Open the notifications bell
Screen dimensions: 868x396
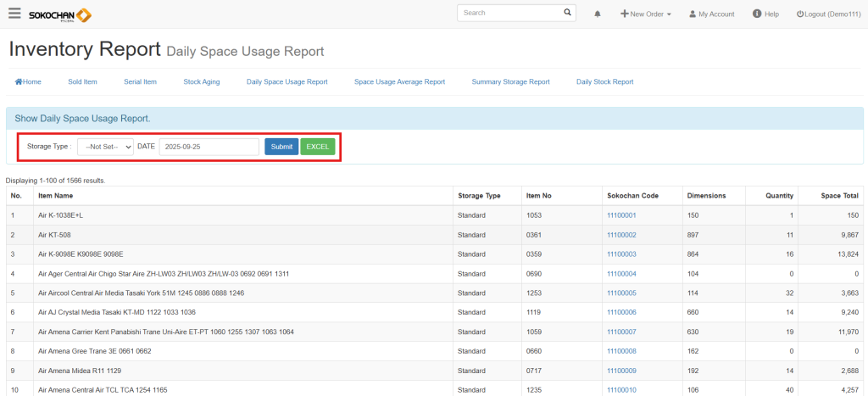coord(598,14)
